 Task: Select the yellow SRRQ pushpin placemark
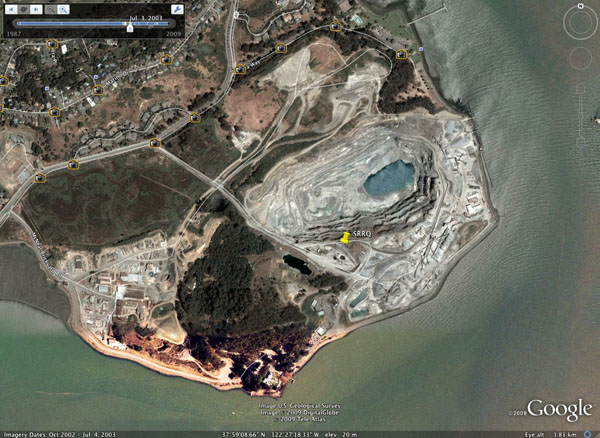tap(345, 238)
